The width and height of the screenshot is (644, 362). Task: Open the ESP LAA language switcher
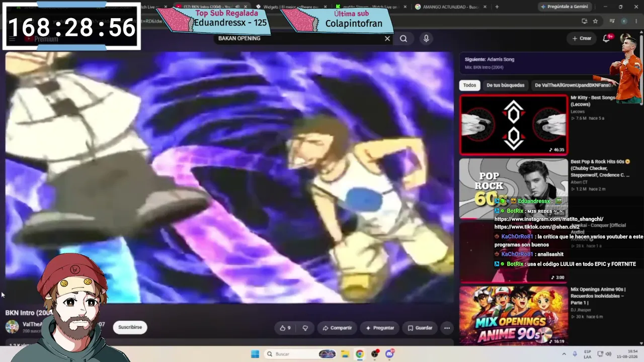click(588, 354)
